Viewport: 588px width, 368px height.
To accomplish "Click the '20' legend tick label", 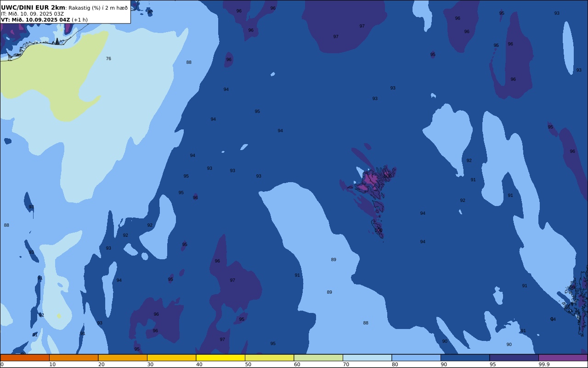I will click(x=101, y=364).
